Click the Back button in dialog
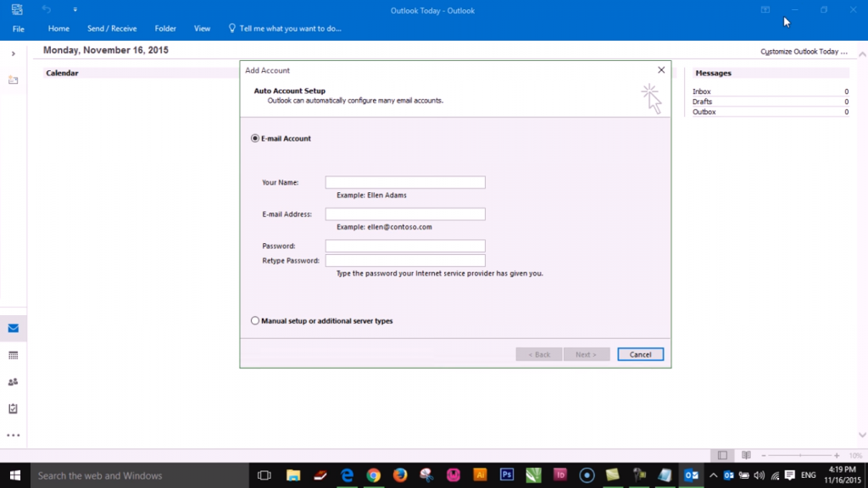This screenshot has height=488, width=868. click(539, 354)
